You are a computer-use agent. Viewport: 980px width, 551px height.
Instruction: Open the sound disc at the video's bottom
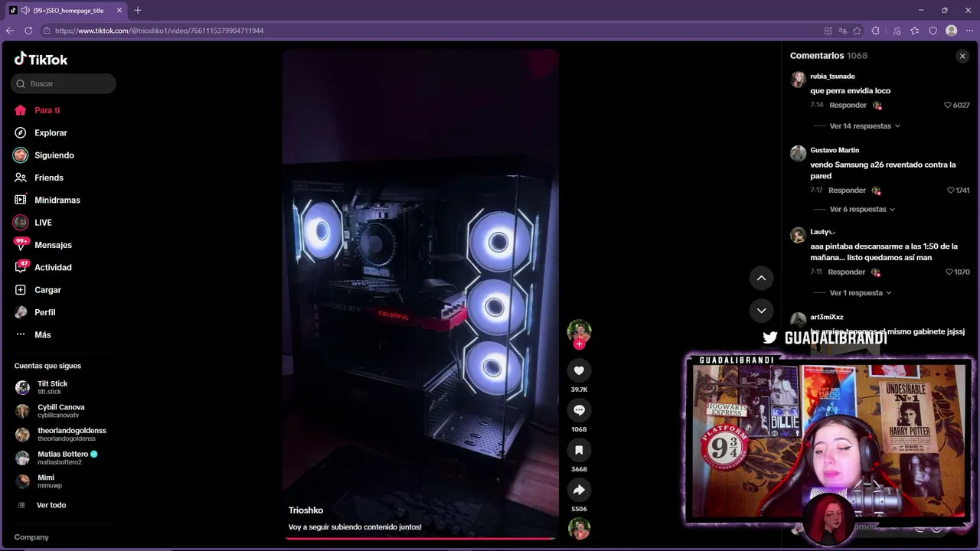(579, 529)
